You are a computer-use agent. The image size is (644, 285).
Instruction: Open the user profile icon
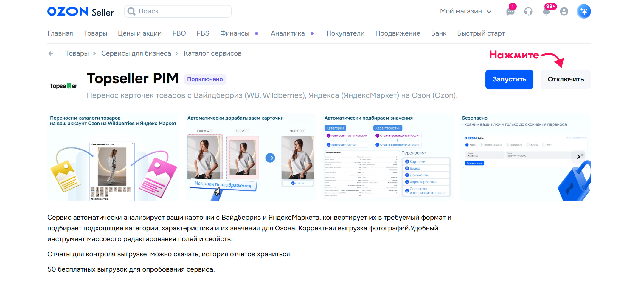tap(564, 12)
